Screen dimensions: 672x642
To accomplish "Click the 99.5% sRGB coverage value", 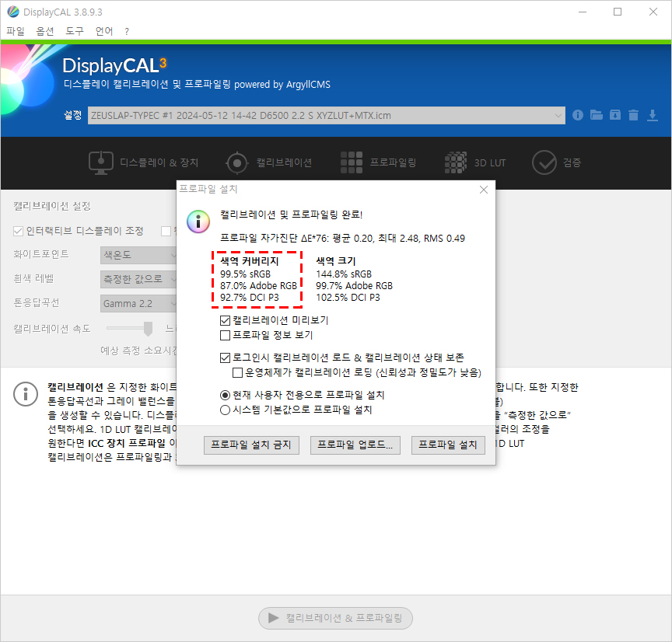I will [246, 274].
